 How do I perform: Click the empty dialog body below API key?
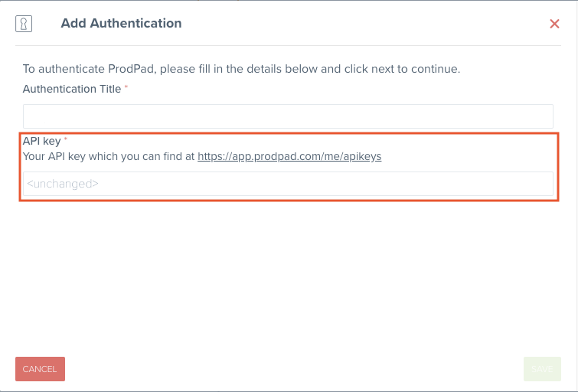click(288, 276)
